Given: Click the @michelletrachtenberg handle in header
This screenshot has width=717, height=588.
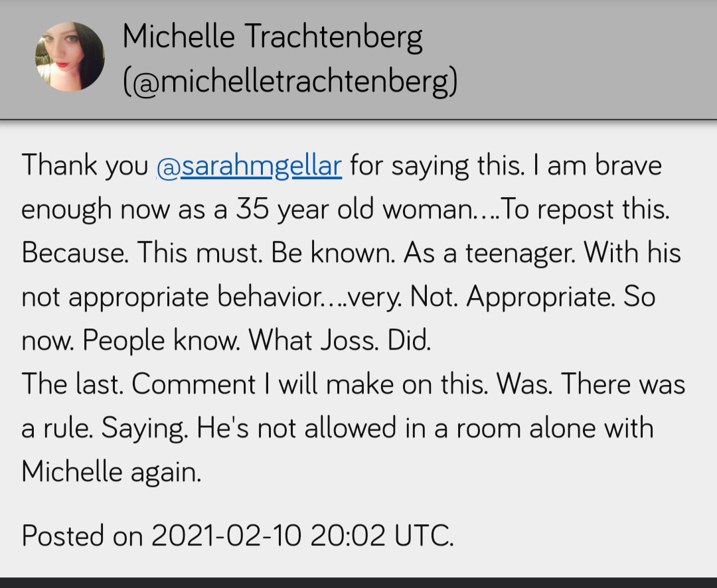Looking at the screenshot, I should coord(290,82).
